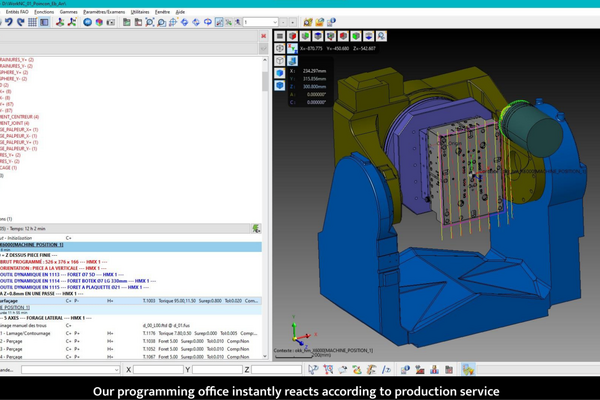Screen dimensions: 600x400
Task: Click the red X cancel button
Action: coord(263,35)
